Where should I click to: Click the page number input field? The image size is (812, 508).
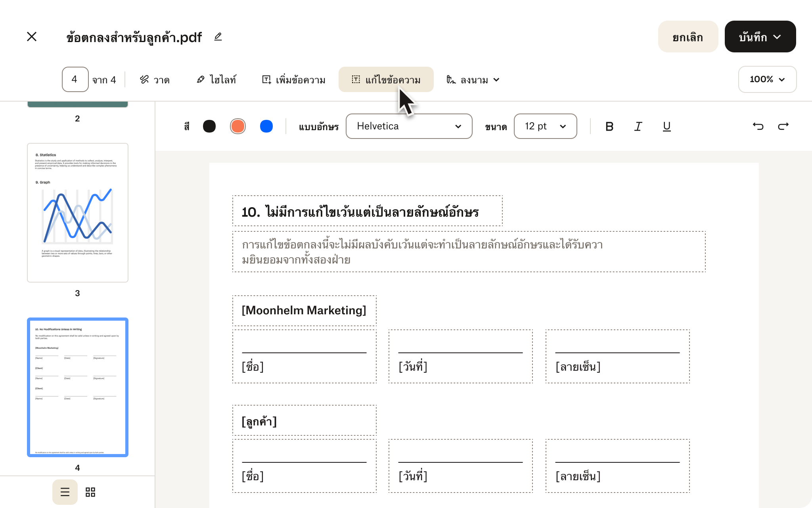point(75,79)
